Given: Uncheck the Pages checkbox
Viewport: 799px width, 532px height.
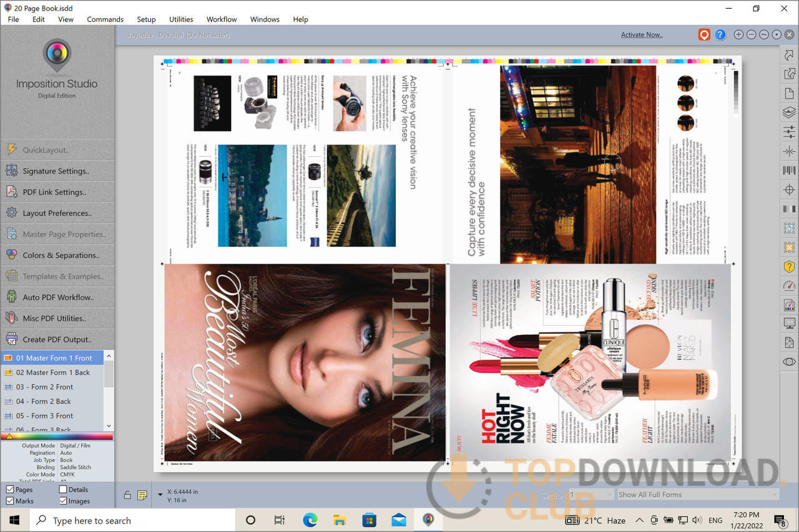Looking at the screenshot, I should (9, 490).
